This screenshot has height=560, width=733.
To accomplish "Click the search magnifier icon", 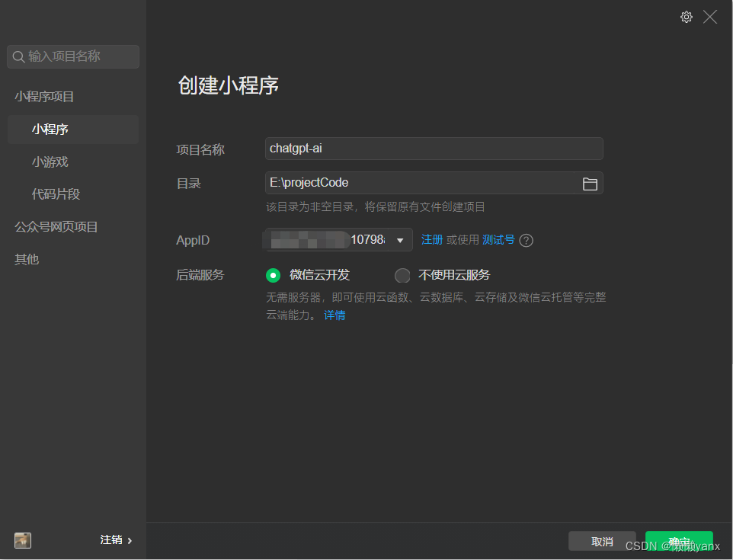I will (18, 57).
